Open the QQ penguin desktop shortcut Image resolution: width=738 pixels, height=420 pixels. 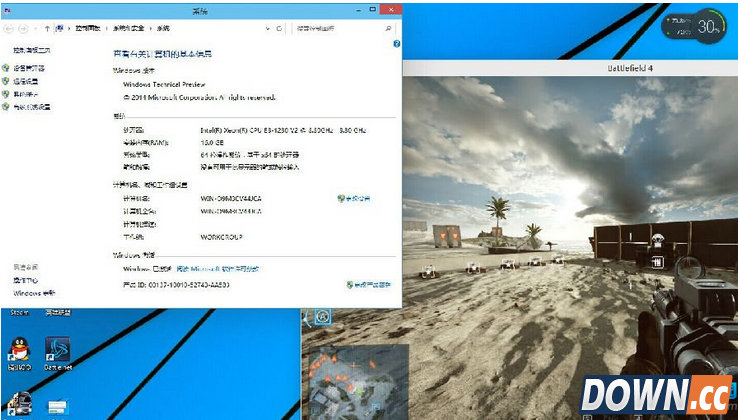point(19,354)
